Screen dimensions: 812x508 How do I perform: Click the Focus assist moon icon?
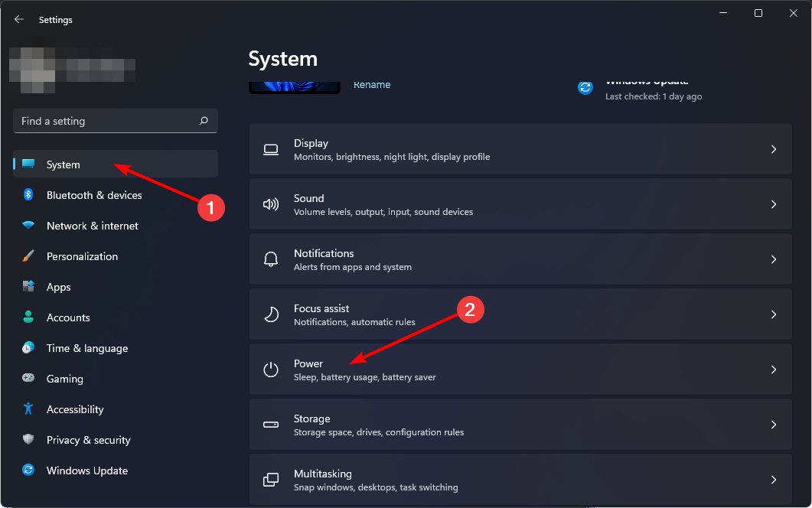[x=271, y=314]
